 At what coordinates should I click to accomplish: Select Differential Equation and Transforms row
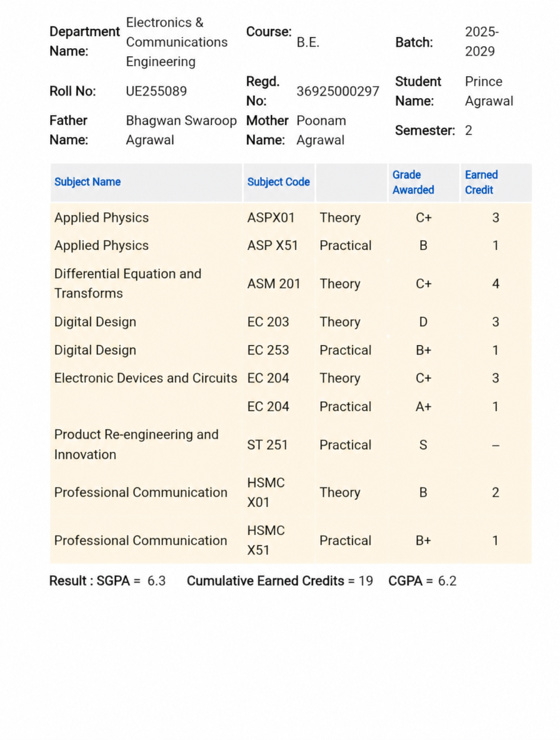click(x=291, y=284)
